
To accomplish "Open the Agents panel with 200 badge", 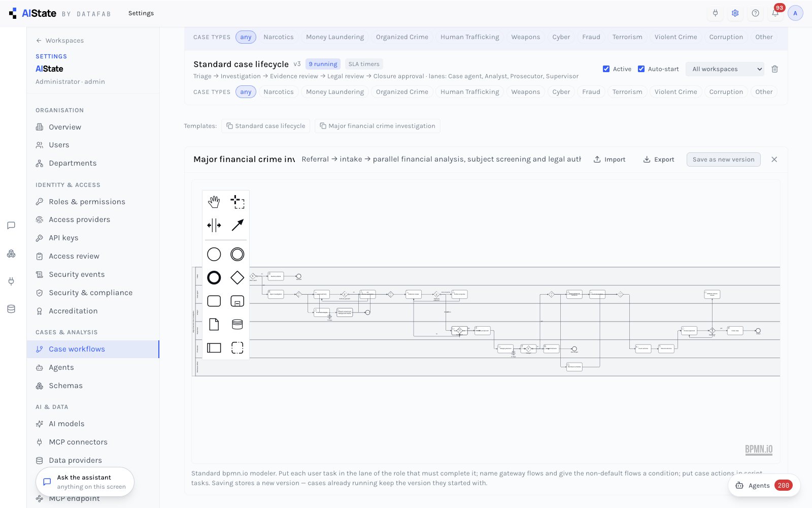I will 764,486.
